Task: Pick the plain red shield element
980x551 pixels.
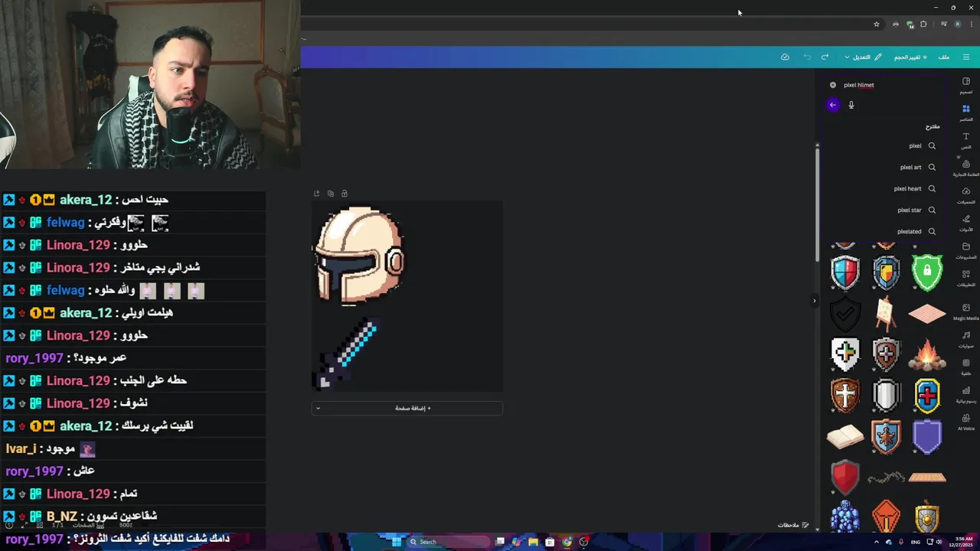Action: pyautogui.click(x=845, y=478)
